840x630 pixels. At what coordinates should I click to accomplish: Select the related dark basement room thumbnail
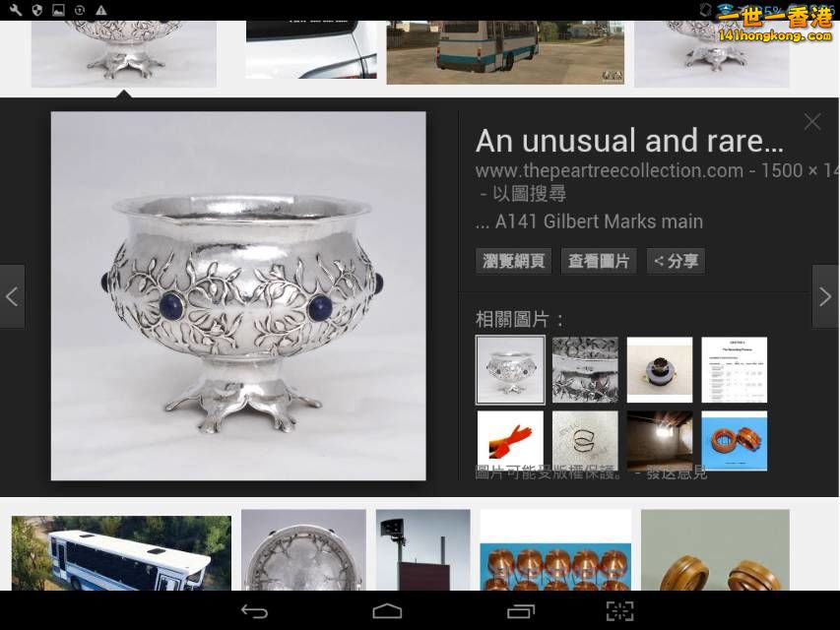coord(660,441)
